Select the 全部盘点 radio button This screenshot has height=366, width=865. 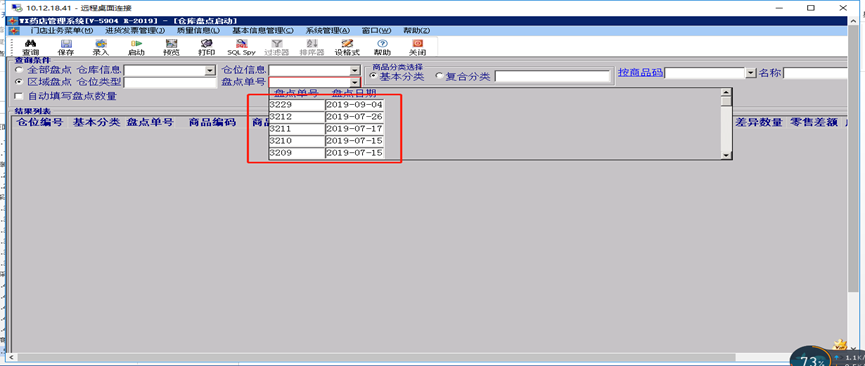click(19, 70)
